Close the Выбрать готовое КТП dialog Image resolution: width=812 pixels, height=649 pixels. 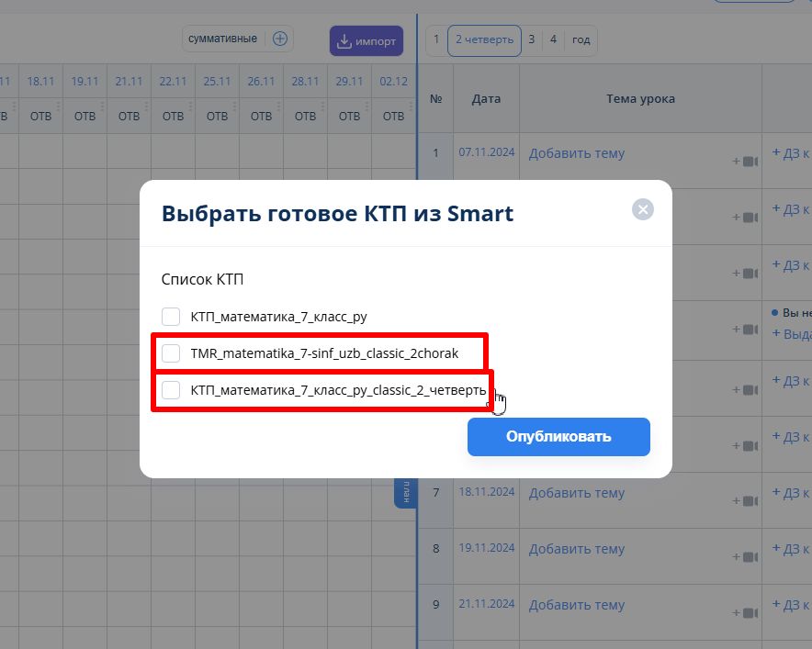point(643,209)
